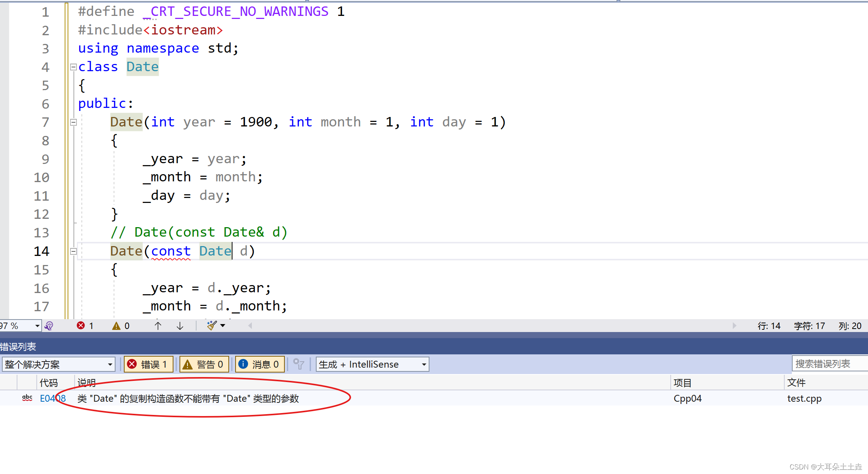Click the commented line // Date(const Date& d)
This screenshot has height=474, width=868.
(199, 232)
